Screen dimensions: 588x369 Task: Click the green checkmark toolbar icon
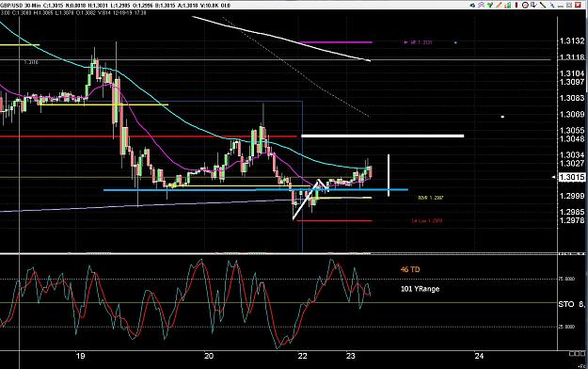click(490, 5)
